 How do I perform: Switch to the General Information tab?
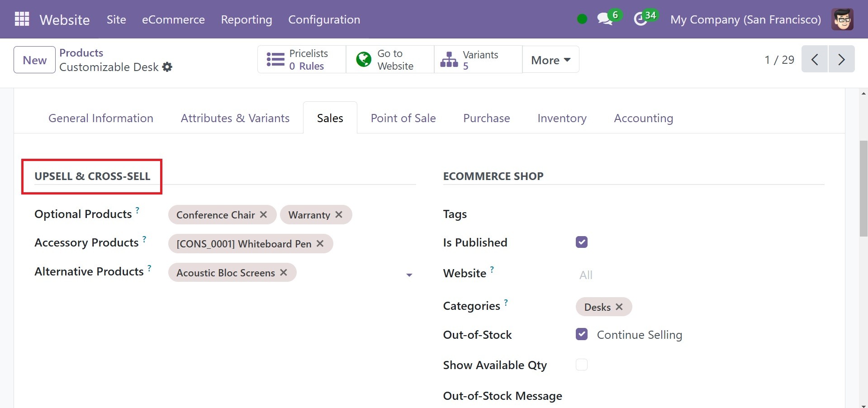(101, 118)
